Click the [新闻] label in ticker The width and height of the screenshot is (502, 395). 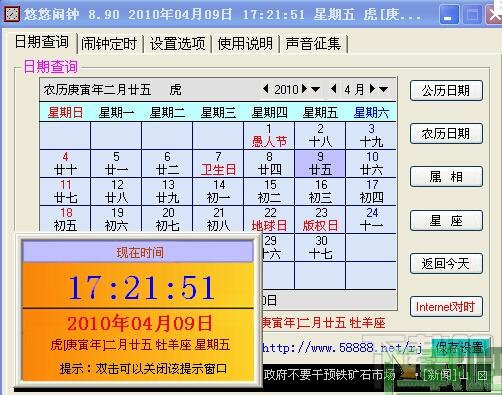441,375
